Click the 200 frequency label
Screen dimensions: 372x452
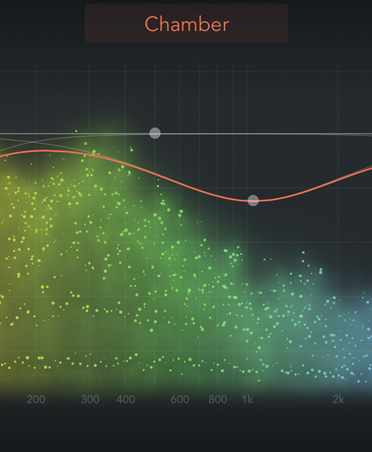(36, 399)
